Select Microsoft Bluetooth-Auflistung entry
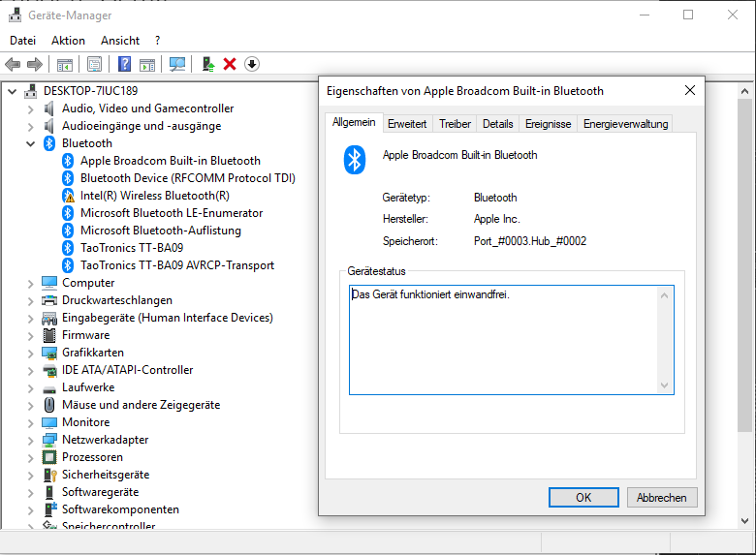 click(x=161, y=231)
